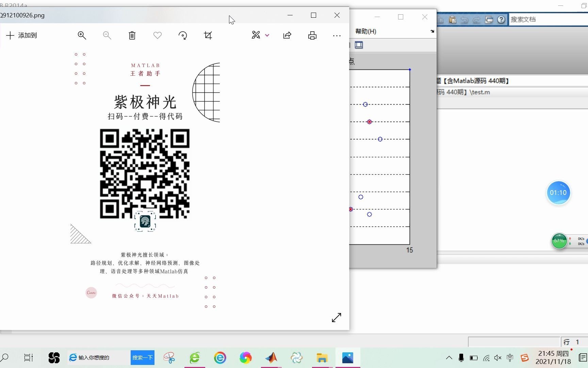Open the notification center icon
Image resolution: width=588 pixels, height=368 pixels.
coord(583,358)
